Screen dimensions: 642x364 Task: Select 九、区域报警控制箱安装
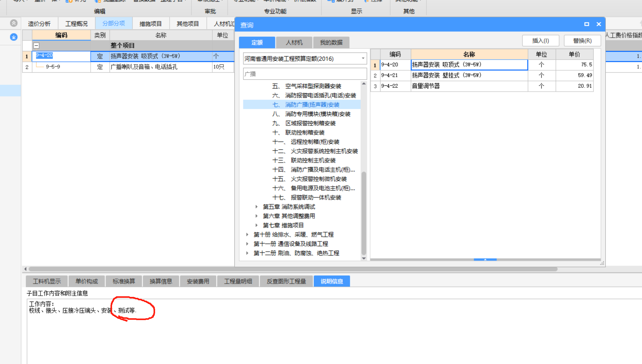(304, 123)
